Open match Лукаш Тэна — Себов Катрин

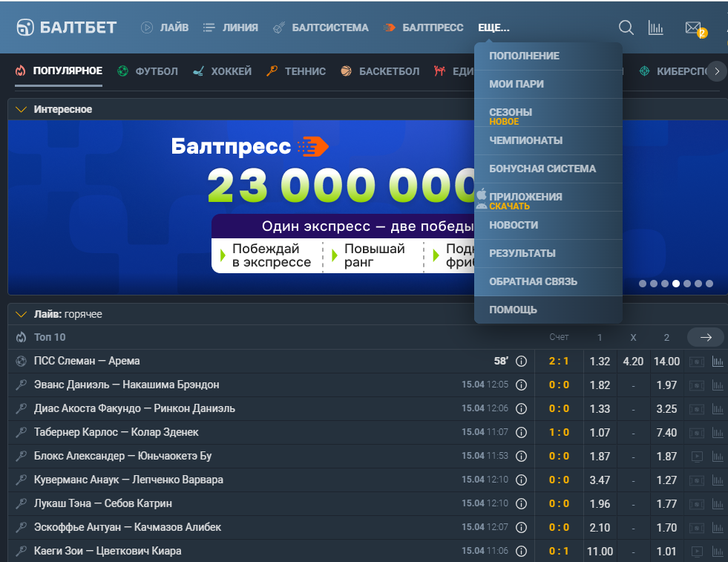pos(102,503)
